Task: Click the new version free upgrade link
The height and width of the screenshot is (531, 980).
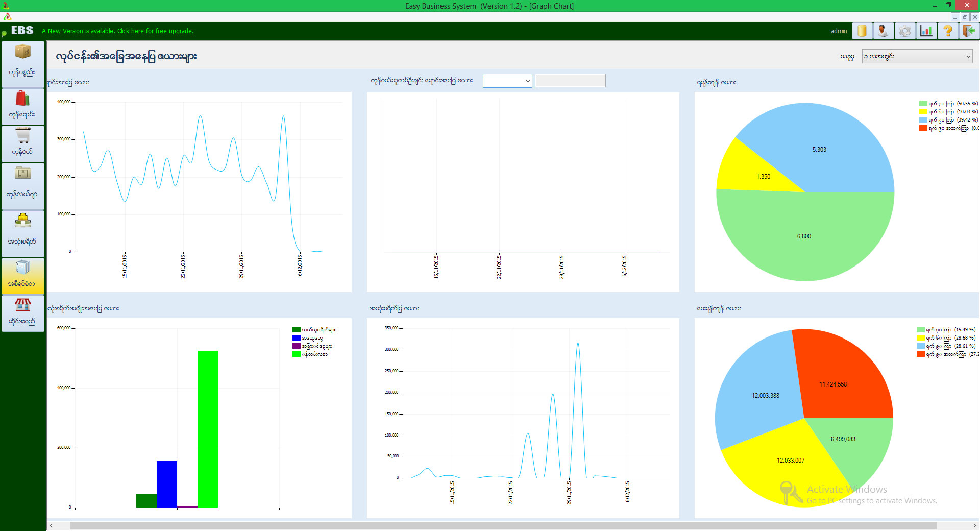Action: (117, 31)
